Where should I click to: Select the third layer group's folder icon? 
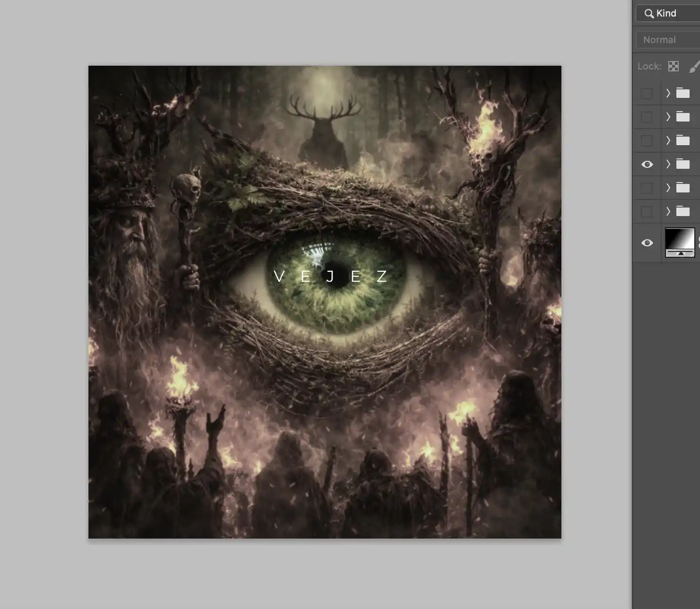pos(682,140)
